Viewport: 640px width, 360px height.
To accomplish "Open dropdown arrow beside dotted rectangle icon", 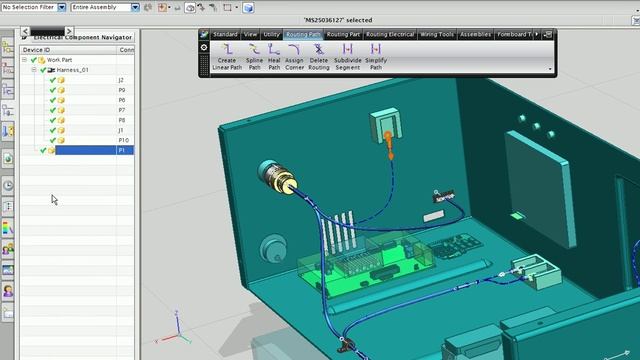I will (x=236, y=7).
